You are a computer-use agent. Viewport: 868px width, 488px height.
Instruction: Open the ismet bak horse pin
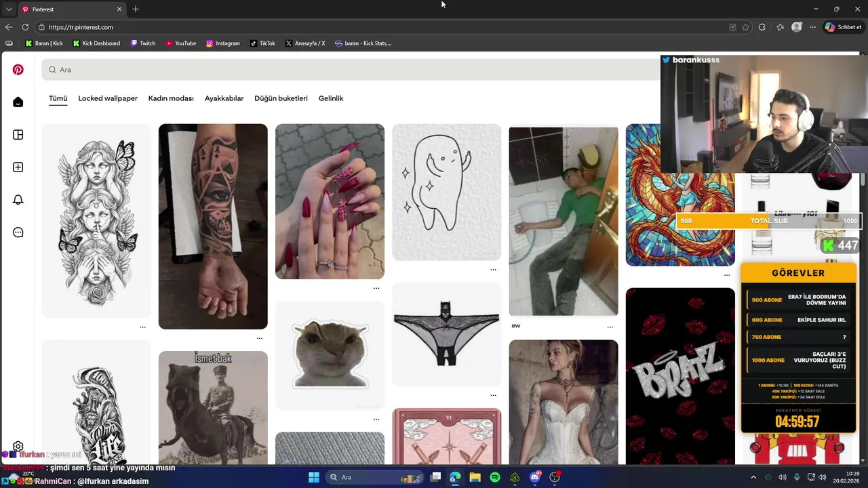(213, 408)
